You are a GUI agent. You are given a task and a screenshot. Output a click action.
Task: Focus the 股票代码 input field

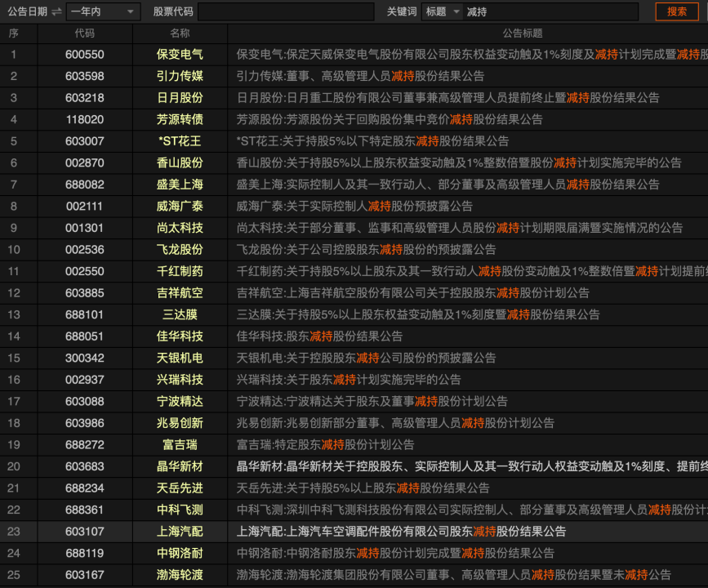point(286,11)
